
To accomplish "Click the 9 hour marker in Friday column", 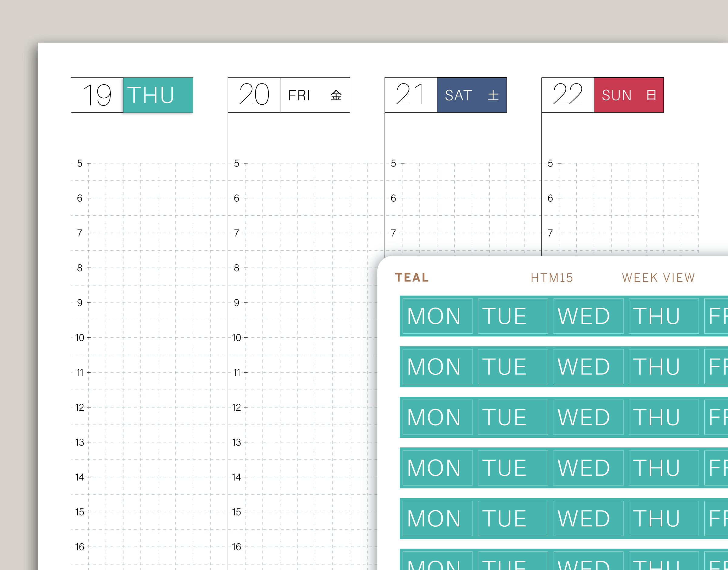I will pos(237,303).
